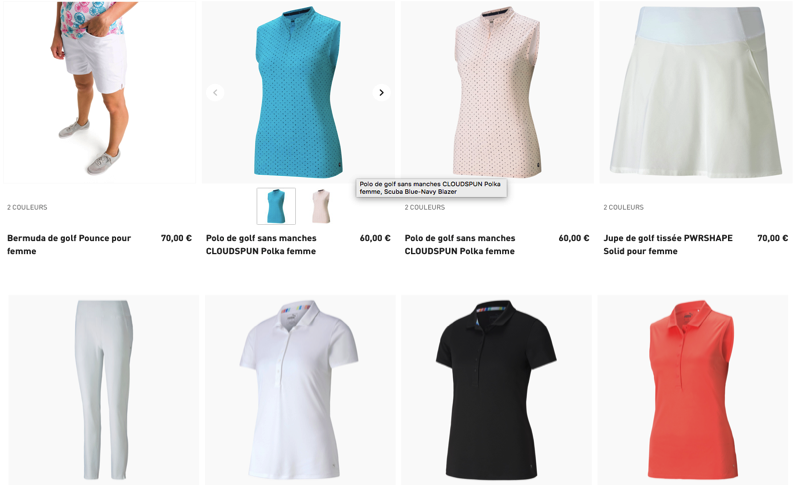Click the 60,00 € price of the pink polo
This screenshot has height=500, width=800.
tap(573, 238)
